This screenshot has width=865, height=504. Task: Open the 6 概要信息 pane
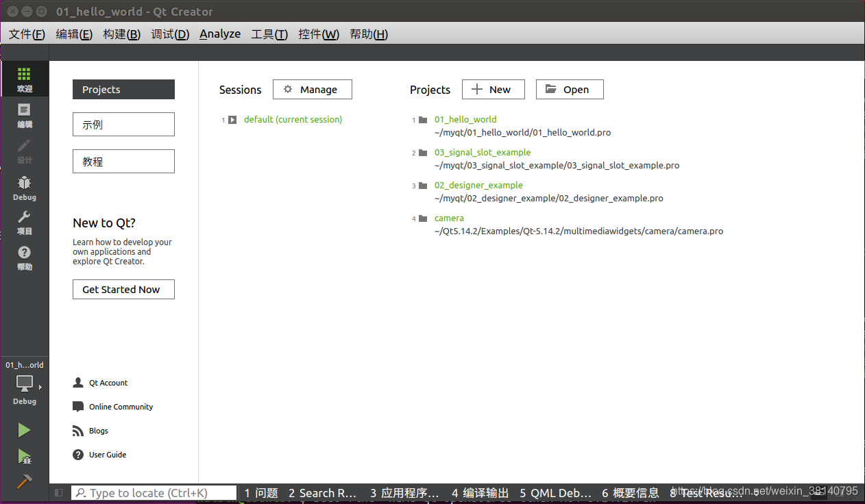click(631, 493)
